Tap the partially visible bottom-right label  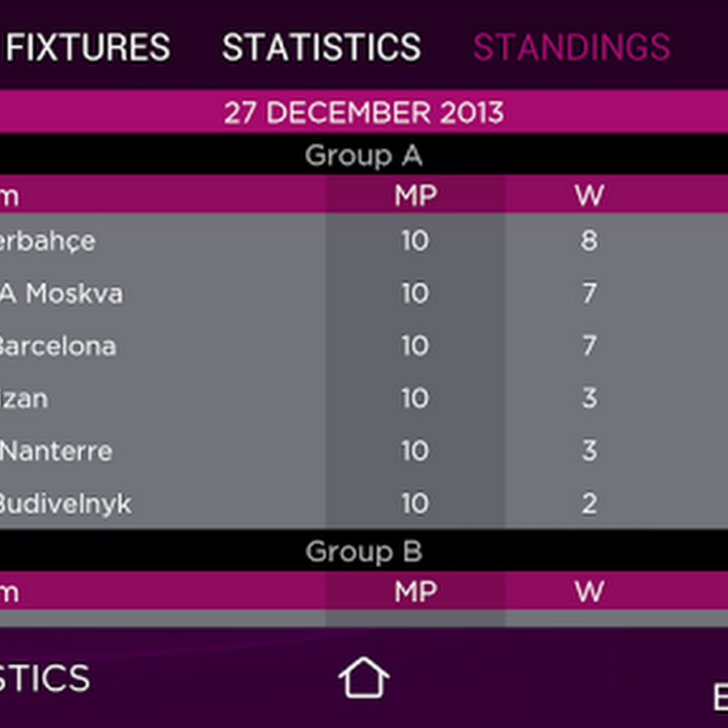coord(718,697)
